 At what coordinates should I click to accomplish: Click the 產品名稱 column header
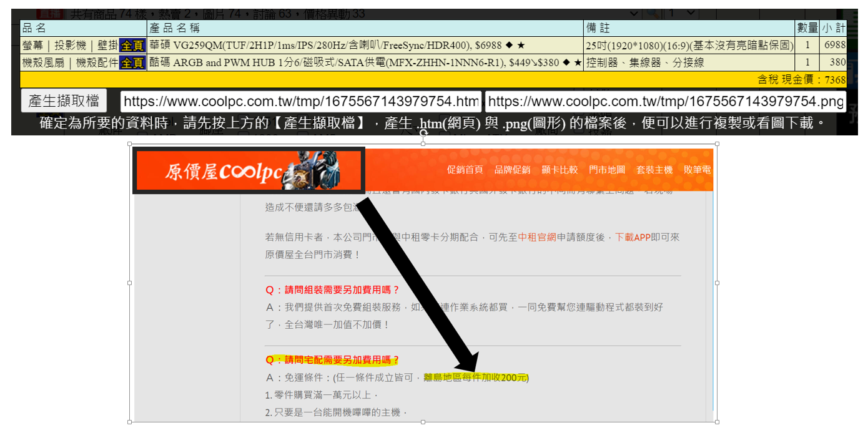(365, 29)
